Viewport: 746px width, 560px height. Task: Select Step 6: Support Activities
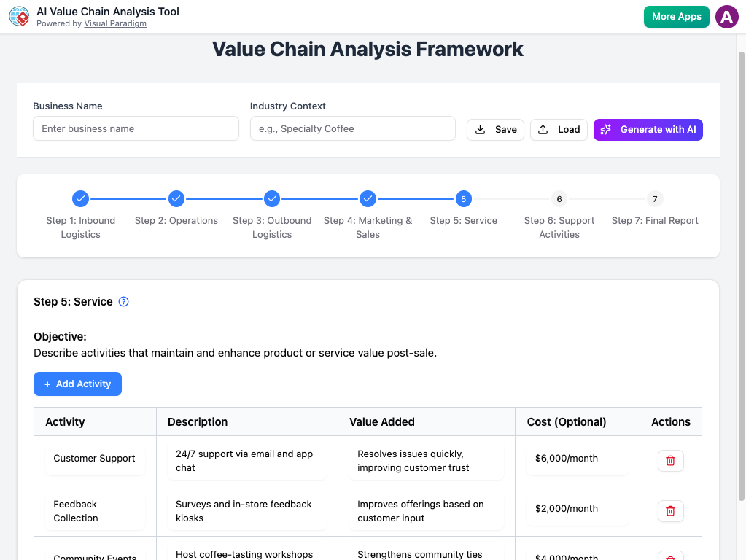pyautogui.click(x=559, y=198)
